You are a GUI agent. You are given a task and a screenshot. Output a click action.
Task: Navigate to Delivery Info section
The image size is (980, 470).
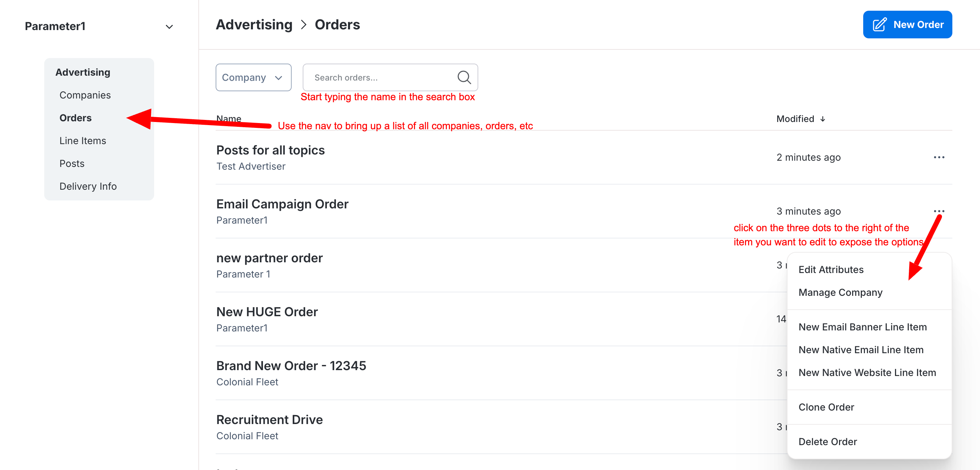point(88,187)
